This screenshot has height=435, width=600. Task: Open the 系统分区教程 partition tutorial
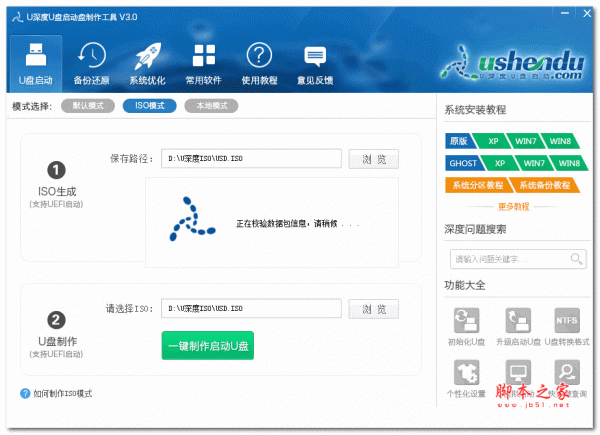478,185
